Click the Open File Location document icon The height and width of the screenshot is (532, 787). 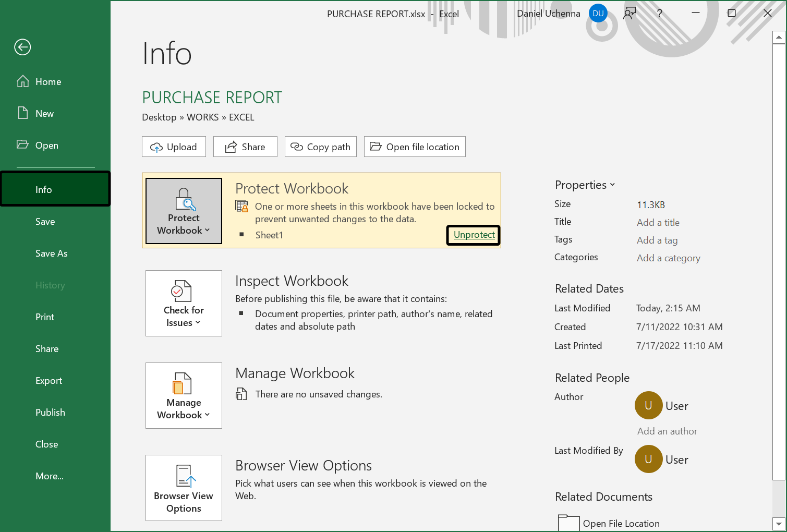pos(568,522)
